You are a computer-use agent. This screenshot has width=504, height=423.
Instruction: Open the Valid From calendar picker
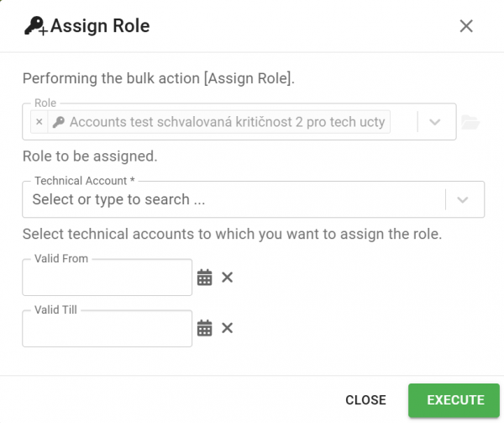(x=204, y=278)
